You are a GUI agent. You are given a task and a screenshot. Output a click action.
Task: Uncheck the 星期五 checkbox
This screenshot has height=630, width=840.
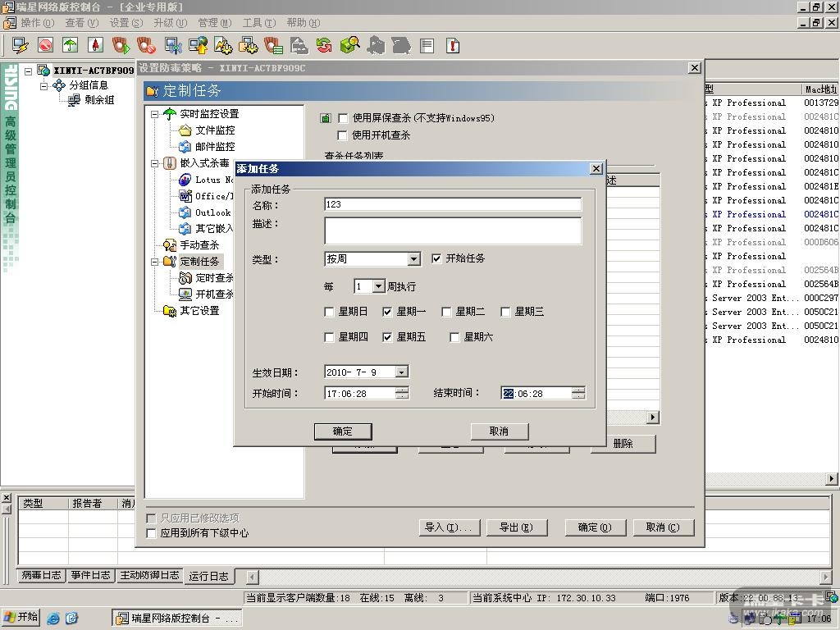tap(387, 337)
